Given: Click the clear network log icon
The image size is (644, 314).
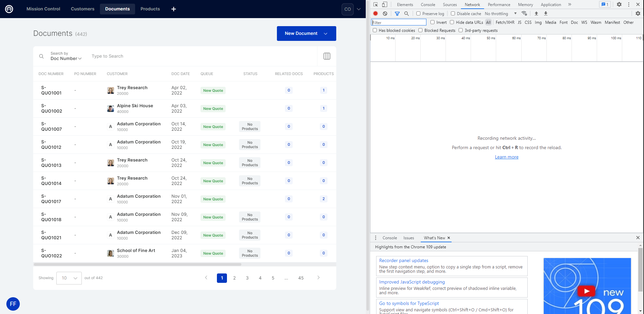Looking at the screenshot, I should pos(385,13).
